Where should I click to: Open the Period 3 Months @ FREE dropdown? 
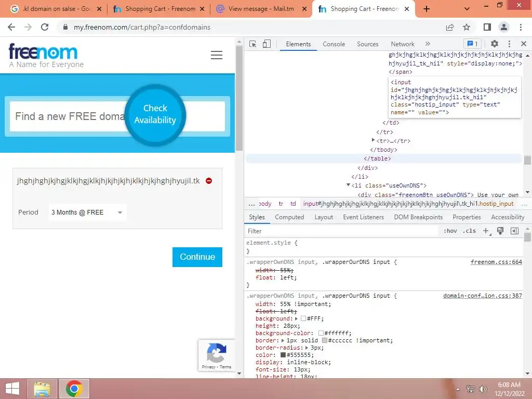(87, 212)
